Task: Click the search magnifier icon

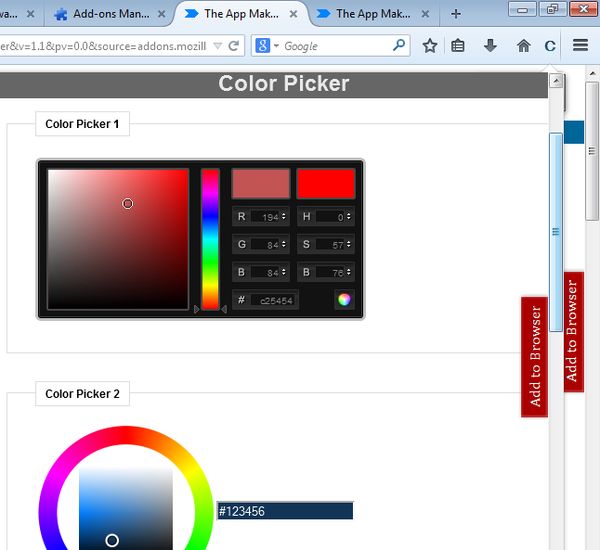Action: pyautogui.click(x=399, y=45)
